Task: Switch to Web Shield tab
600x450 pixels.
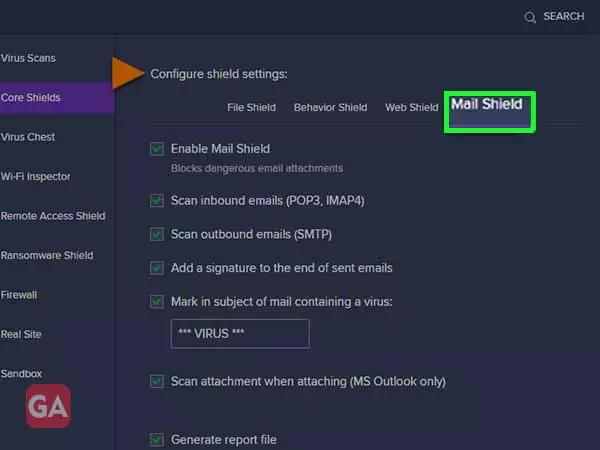Action: [x=412, y=108]
